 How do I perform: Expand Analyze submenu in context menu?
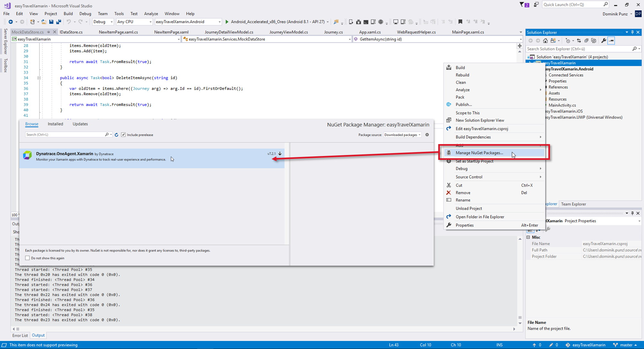coord(494,90)
